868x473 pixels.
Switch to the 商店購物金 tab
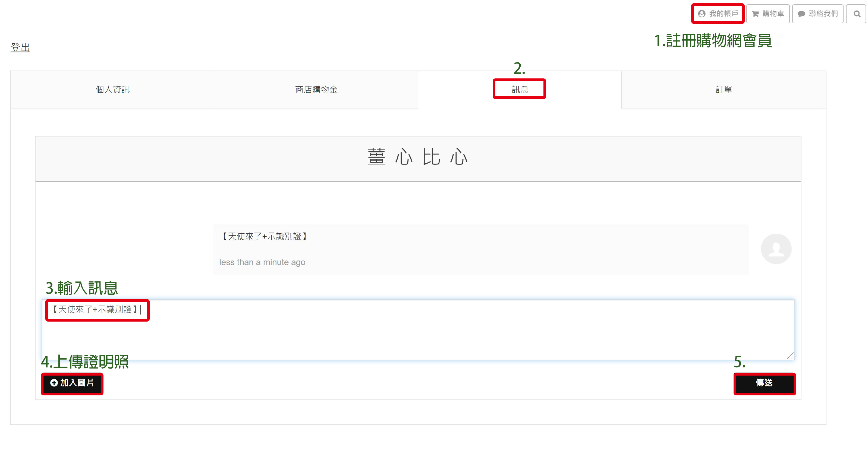point(316,90)
